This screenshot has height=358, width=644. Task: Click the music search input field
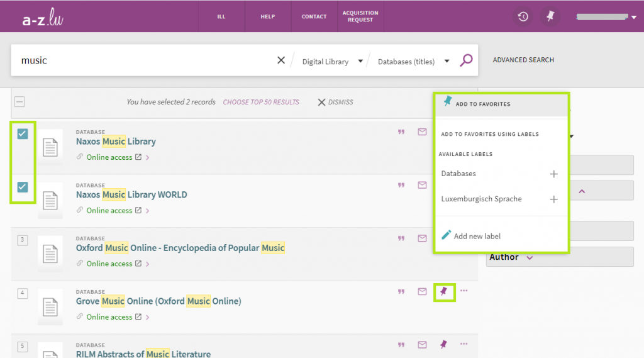pyautogui.click(x=144, y=60)
